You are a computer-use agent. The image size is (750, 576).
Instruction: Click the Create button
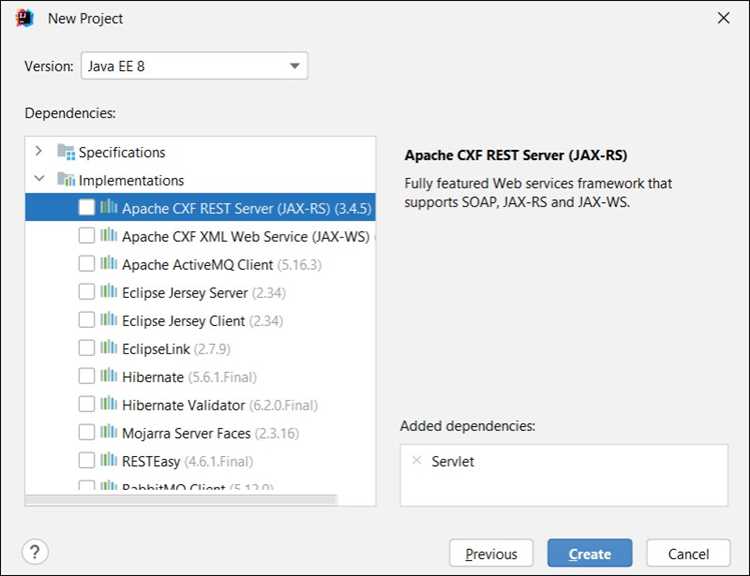[x=590, y=554]
